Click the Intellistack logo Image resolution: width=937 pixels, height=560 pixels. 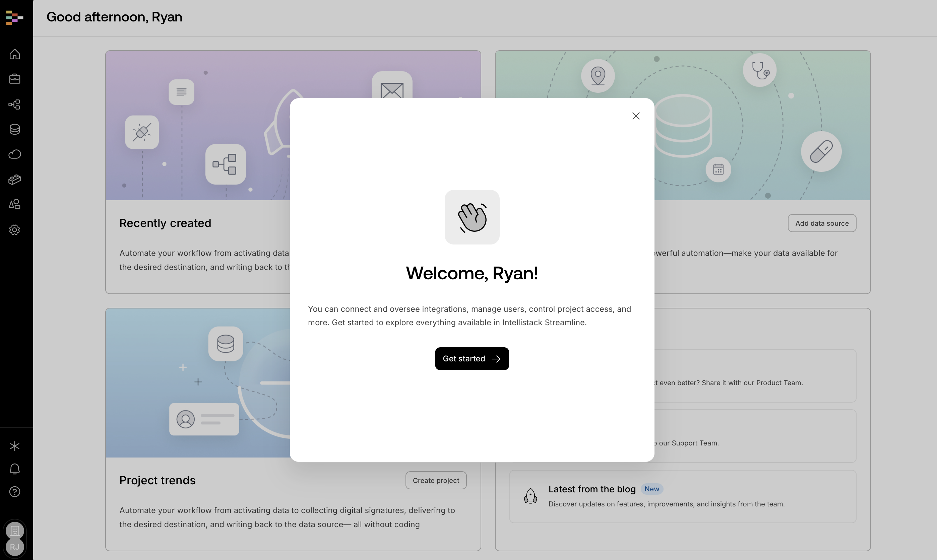(x=15, y=17)
